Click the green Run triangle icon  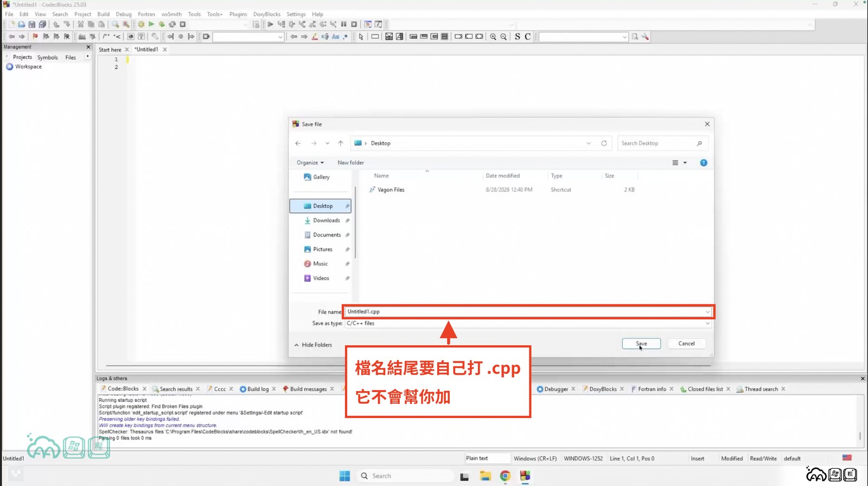[x=151, y=24]
